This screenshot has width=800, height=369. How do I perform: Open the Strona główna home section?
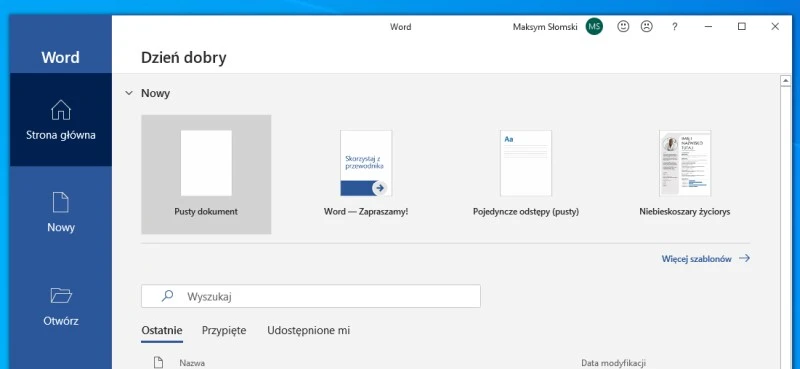pos(61,120)
